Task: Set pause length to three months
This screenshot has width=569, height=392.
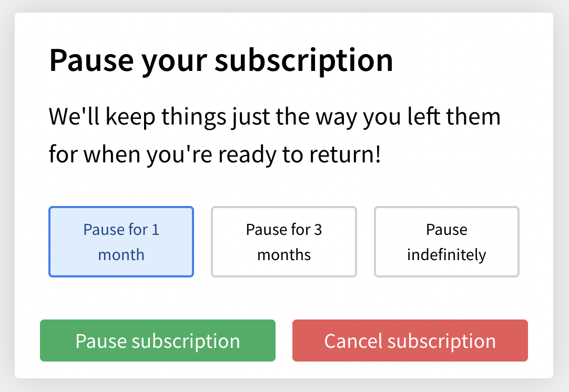Action: (284, 242)
